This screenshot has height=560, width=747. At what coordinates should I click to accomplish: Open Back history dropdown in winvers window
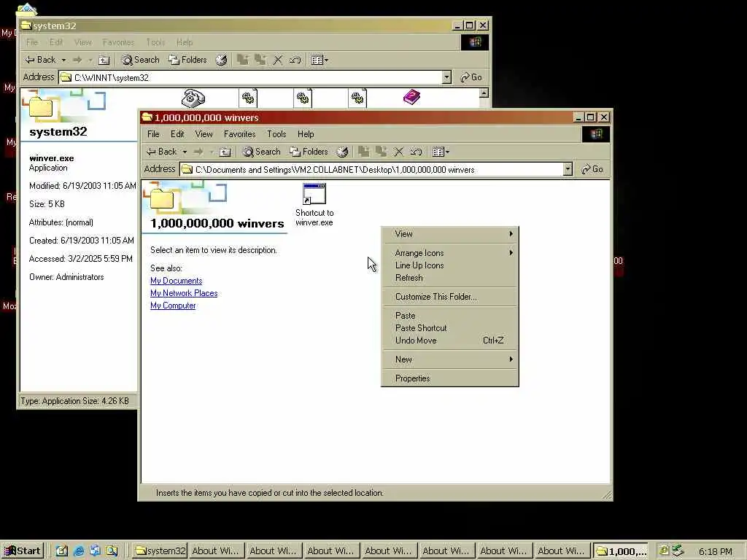[x=185, y=152]
